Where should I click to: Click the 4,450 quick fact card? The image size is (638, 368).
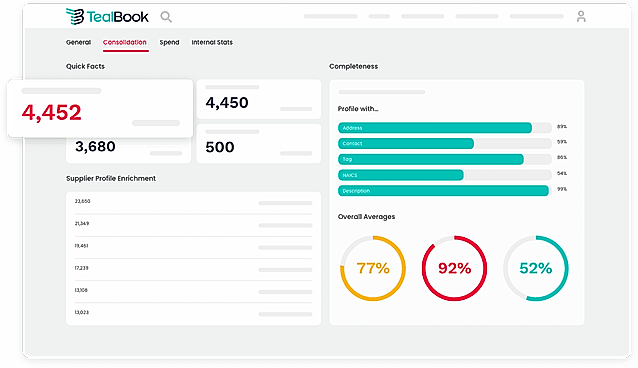pyautogui.click(x=259, y=99)
